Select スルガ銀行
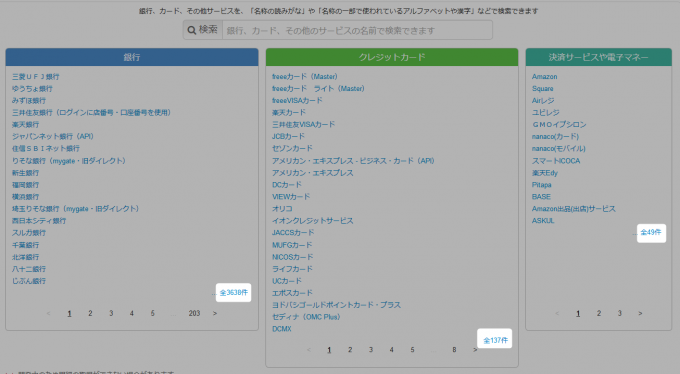The image size is (680, 374). (x=29, y=233)
